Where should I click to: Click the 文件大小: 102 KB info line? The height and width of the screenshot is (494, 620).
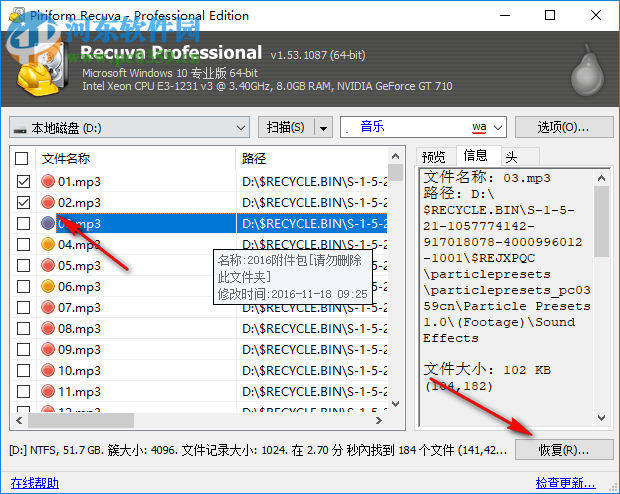coord(487,369)
